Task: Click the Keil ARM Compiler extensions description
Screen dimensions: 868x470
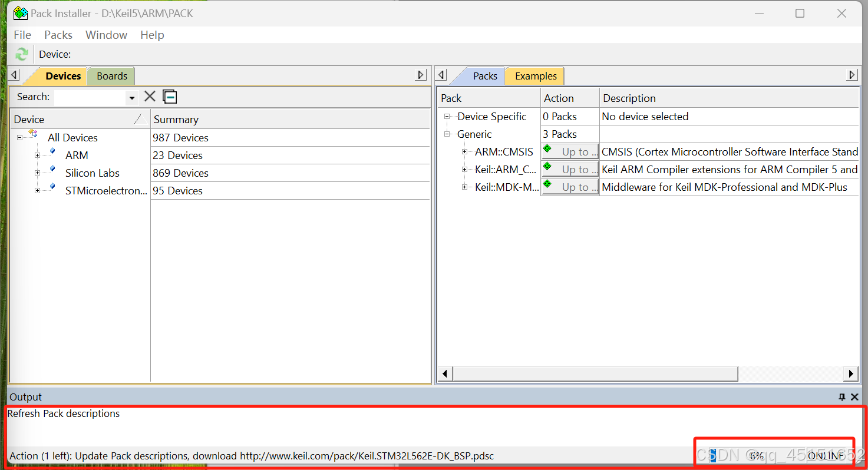Action: tap(730, 170)
